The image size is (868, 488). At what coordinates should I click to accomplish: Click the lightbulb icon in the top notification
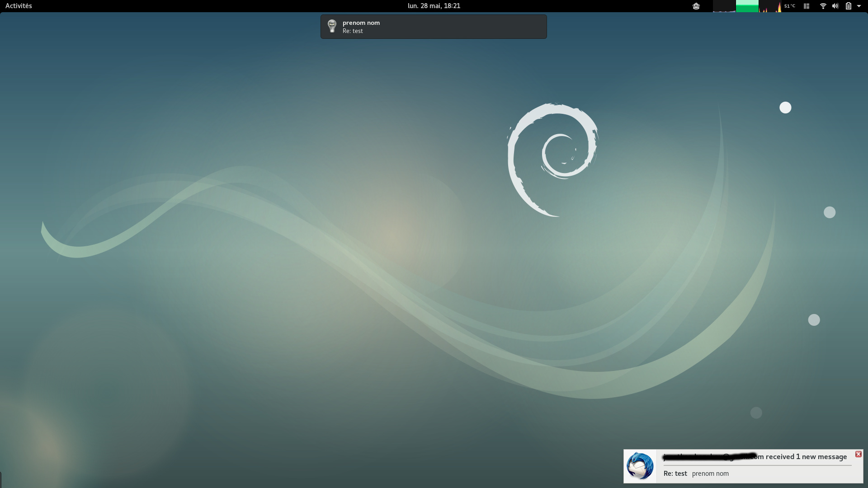(332, 26)
